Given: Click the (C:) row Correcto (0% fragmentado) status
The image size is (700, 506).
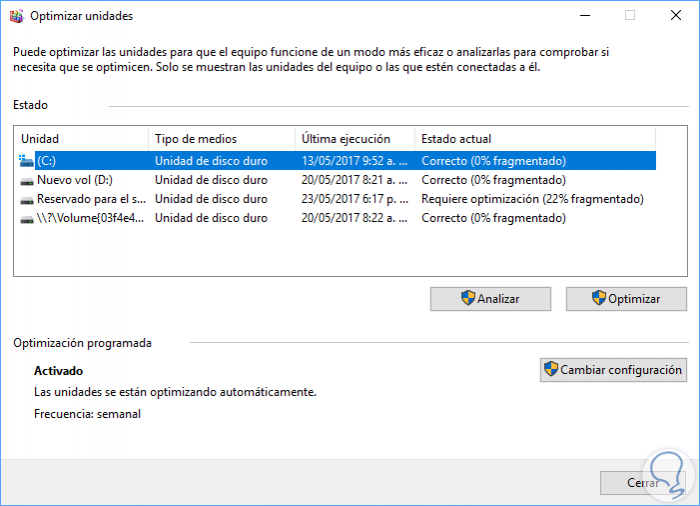Looking at the screenshot, I should coord(494,161).
